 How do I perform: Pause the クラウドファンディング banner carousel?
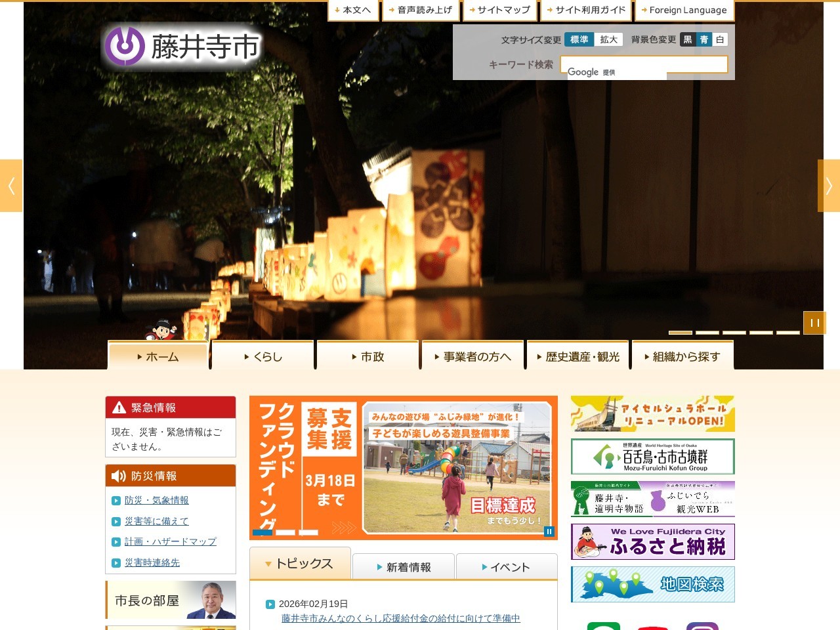click(549, 531)
